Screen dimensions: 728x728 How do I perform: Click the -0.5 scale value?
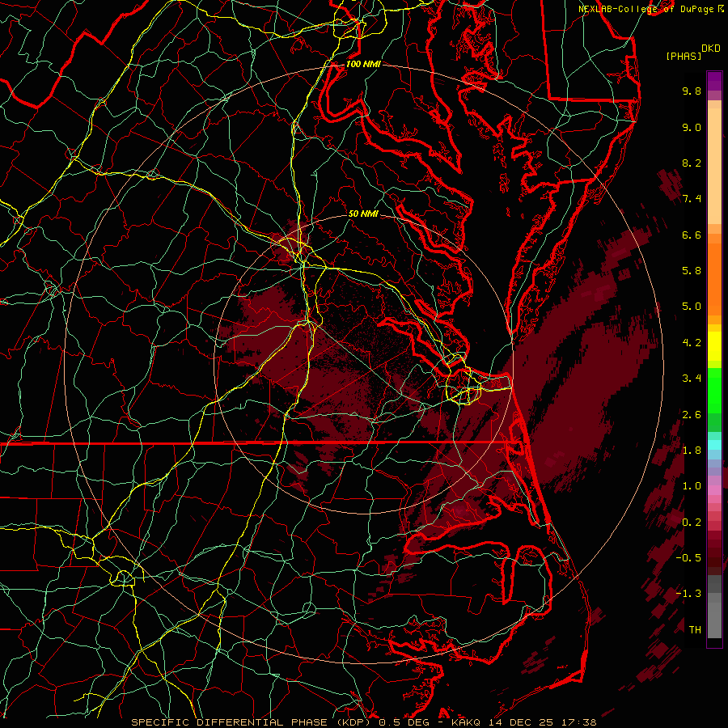tap(688, 558)
